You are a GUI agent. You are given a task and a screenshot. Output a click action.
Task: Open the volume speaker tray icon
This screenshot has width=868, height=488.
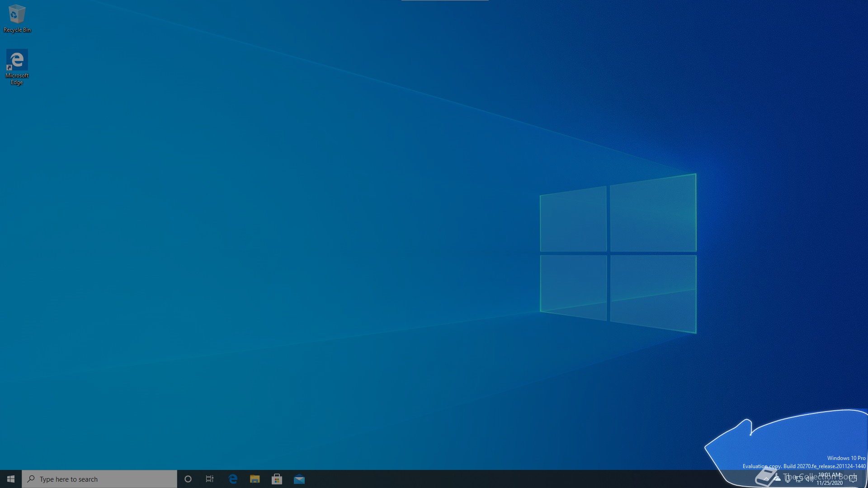(810, 479)
